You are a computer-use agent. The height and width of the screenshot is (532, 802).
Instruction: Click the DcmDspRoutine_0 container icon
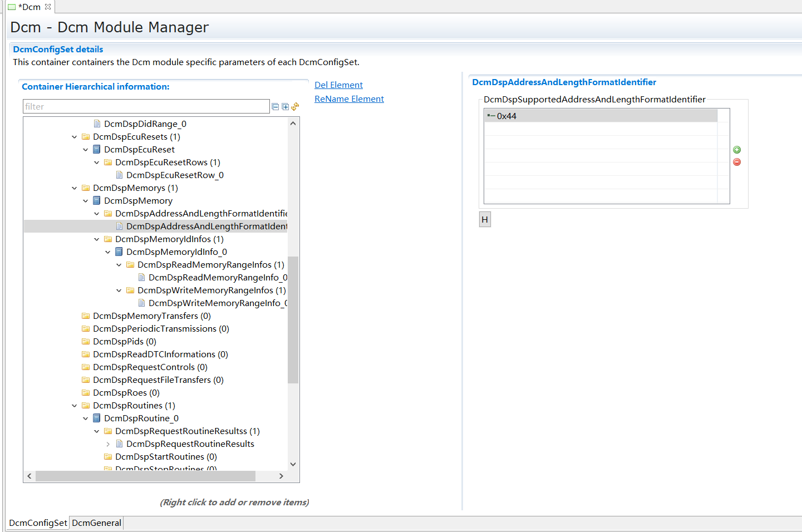(x=97, y=418)
